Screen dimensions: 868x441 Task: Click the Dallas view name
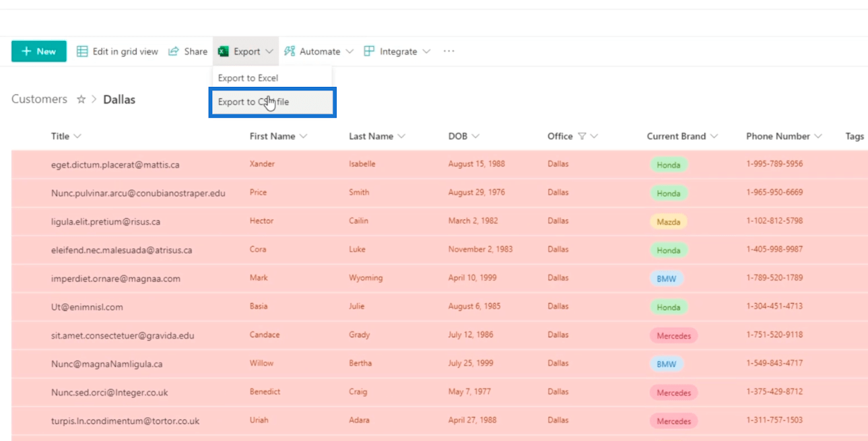click(119, 100)
